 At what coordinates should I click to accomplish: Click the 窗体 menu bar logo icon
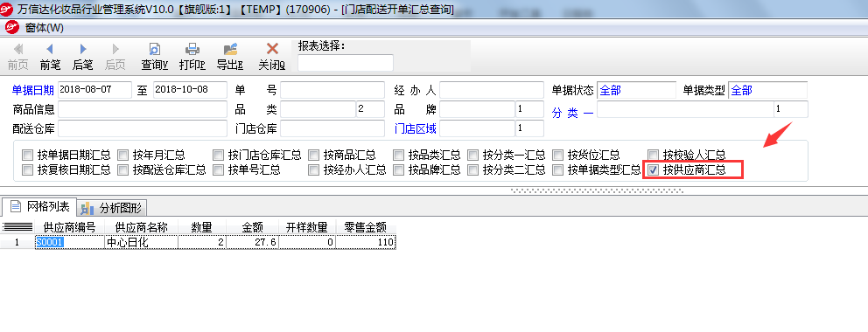(x=11, y=27)
